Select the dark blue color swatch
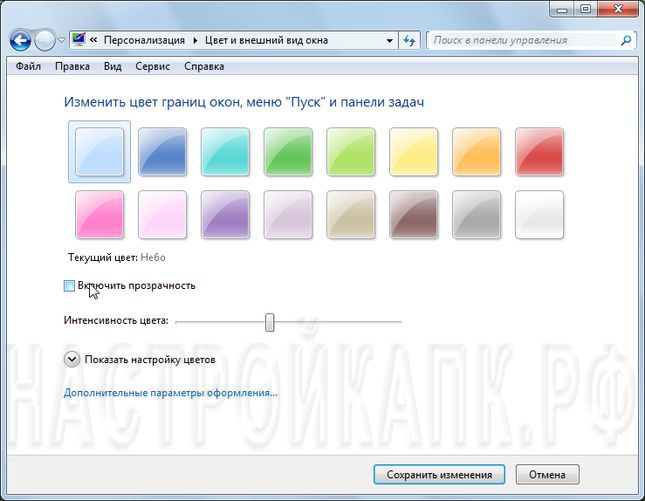645x501 pixels. 162,152
